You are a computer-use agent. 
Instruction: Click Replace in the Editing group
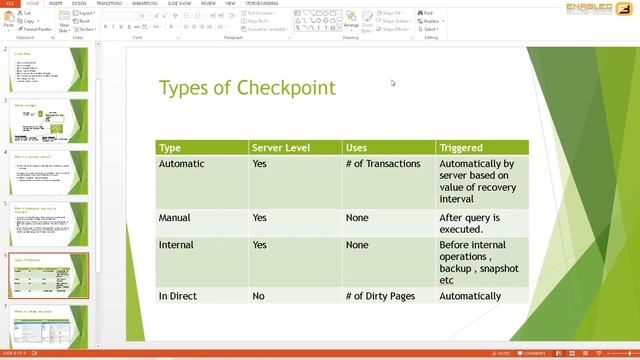pos(431,21)
